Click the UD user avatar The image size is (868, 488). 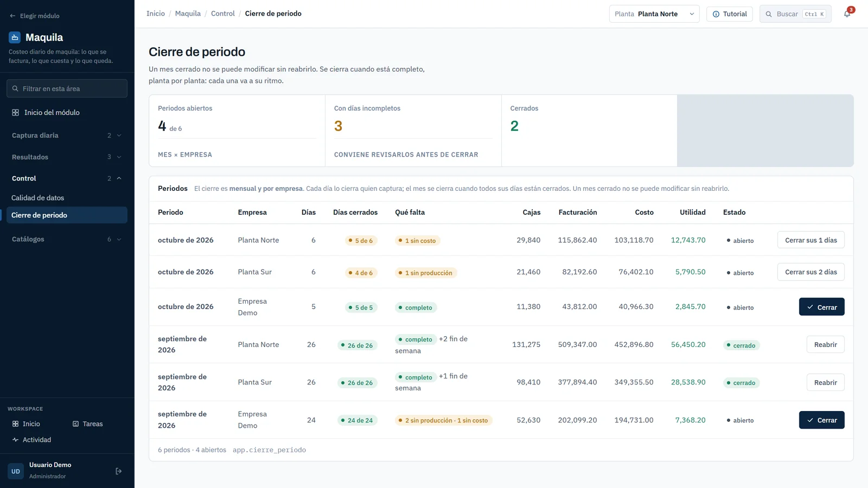(16, 471)
